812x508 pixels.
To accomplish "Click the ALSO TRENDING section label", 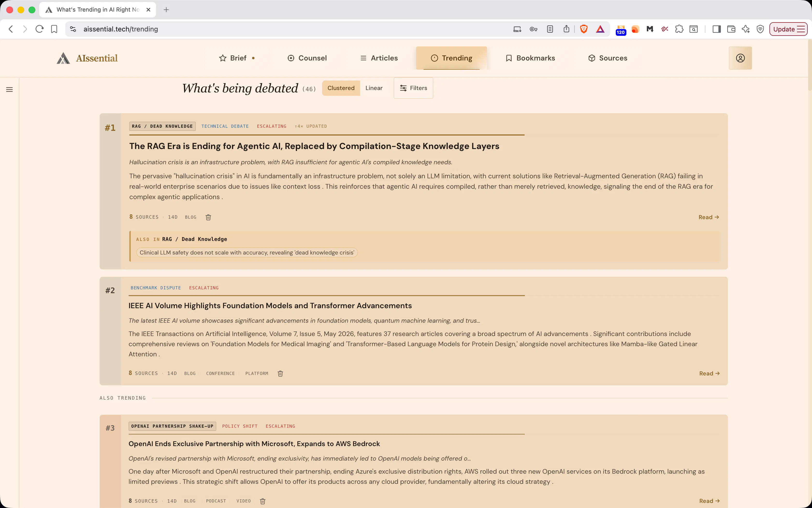I will click(123, 398).
